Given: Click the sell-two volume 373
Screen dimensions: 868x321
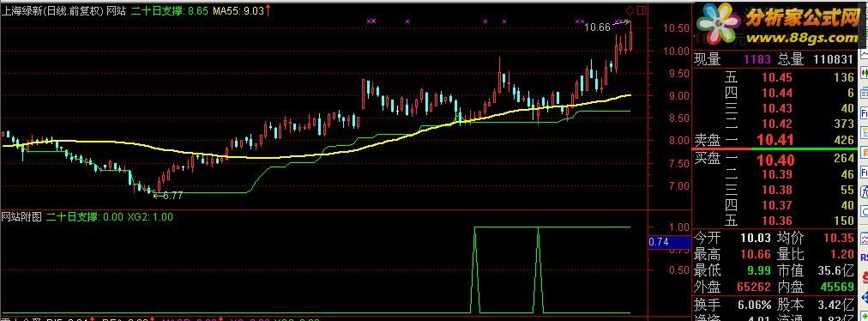Looking at the screenshot, I should coord(845,123).
